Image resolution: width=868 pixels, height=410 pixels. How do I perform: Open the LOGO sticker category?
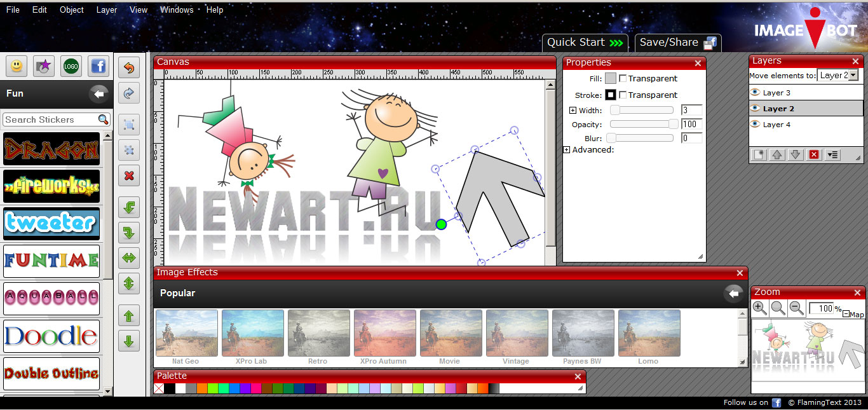point(71,66)
